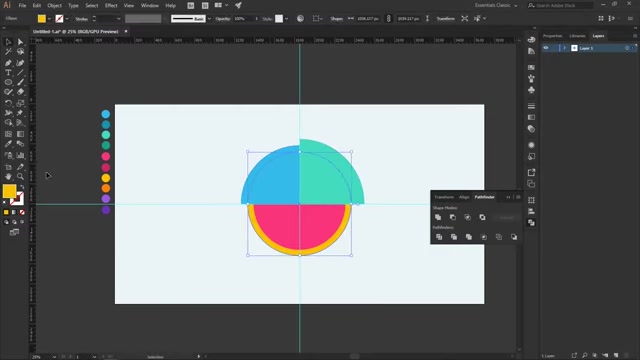Click the Transform link in control bar
Screen dimensions: 640x360
[445, 19]
